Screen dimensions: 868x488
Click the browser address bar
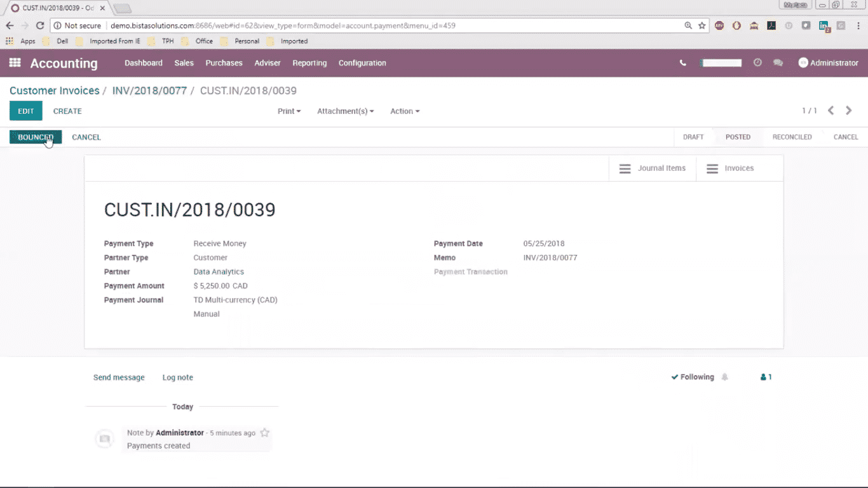(381, 26)
